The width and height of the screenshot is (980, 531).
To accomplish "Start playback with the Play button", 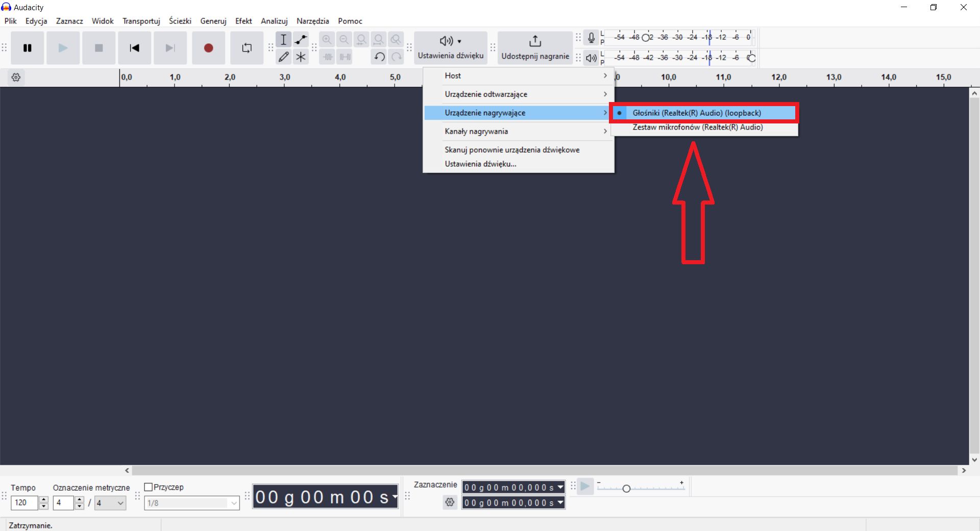I will pyautogui.click(x=63, y=48).
